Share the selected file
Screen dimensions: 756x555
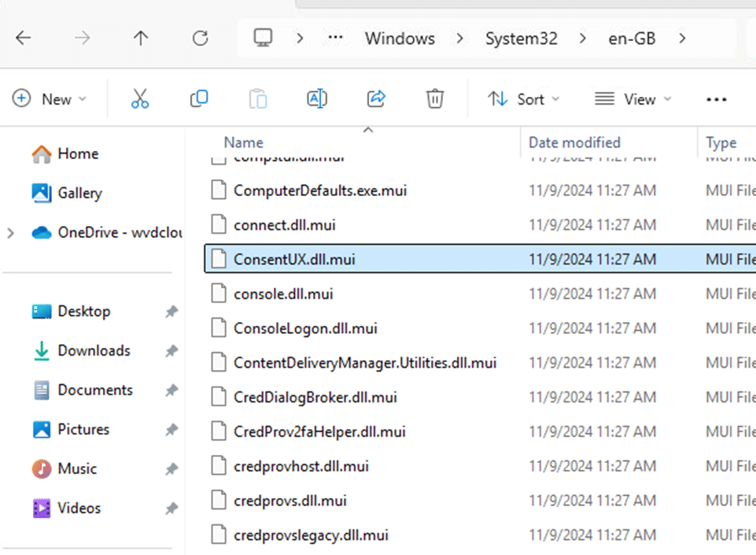coord(376,99)
